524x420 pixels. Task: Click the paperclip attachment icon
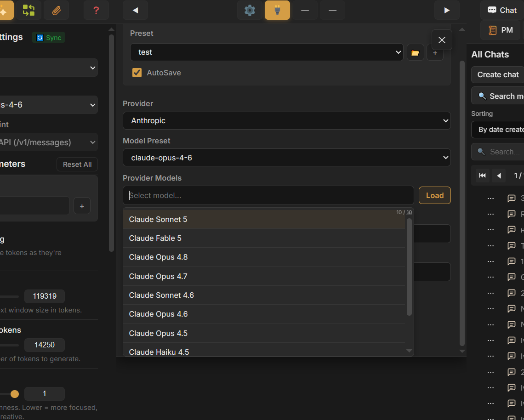click(57, 11)
